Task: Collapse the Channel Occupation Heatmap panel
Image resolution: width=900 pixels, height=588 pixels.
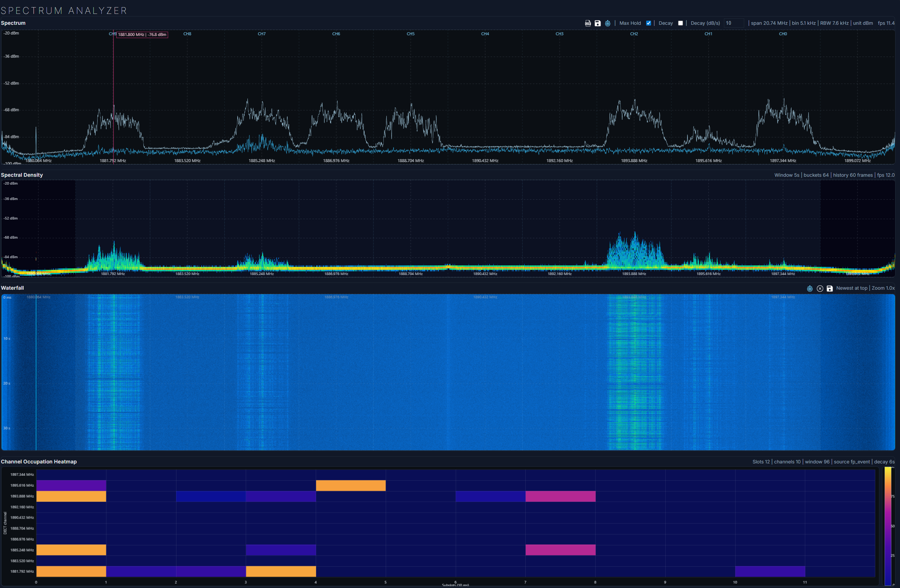Action: [39, 462]
